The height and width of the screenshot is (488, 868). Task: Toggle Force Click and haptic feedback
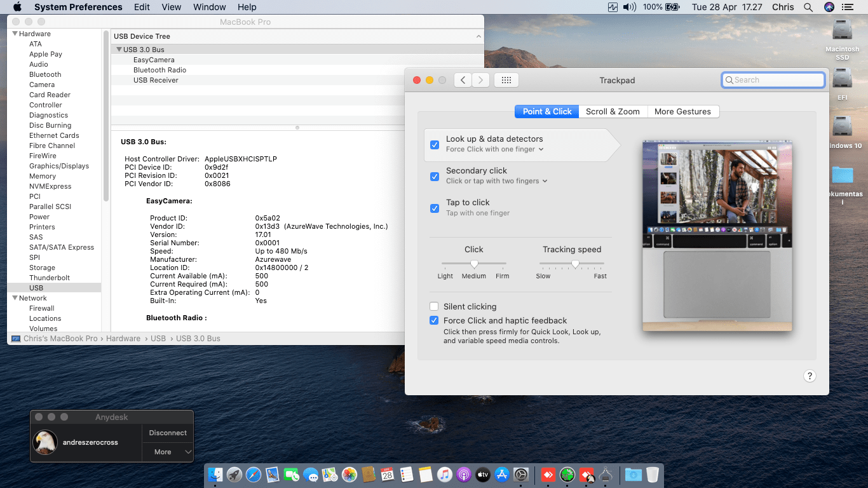coord(435,321)
